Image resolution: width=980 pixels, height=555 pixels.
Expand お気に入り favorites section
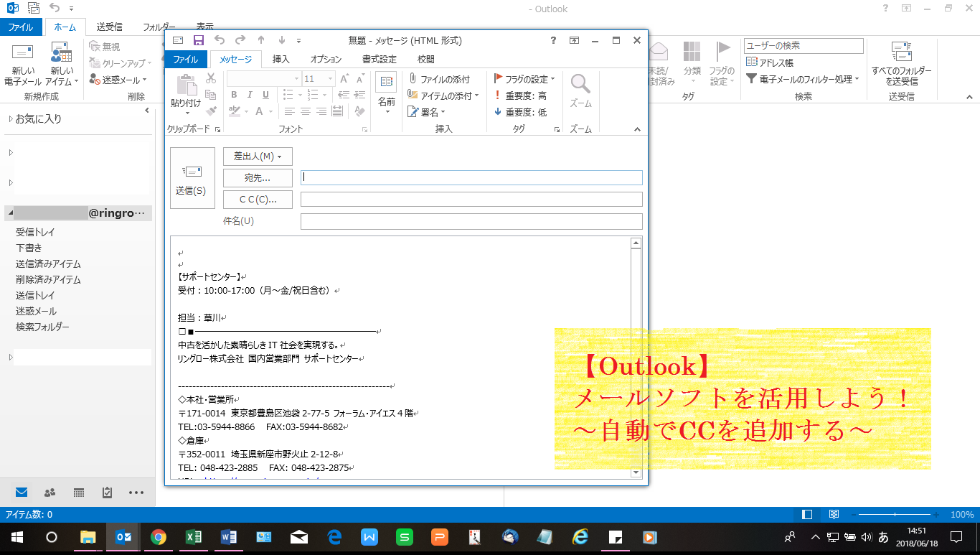[11, 119]
